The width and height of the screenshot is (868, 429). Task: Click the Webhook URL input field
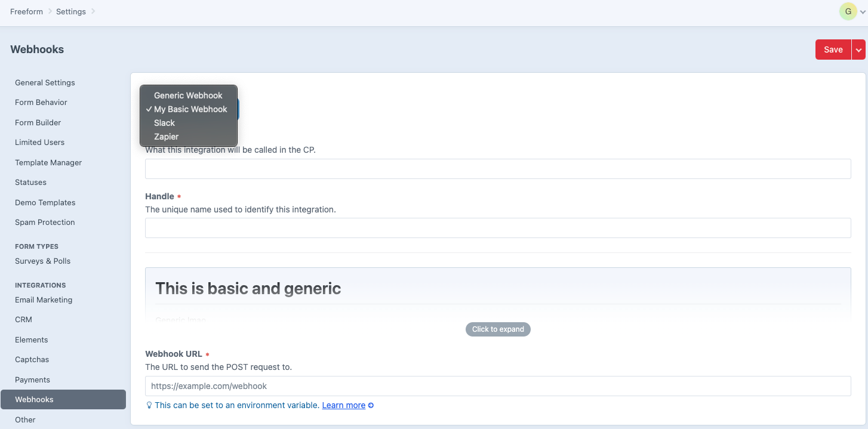[x=497, y=386]
